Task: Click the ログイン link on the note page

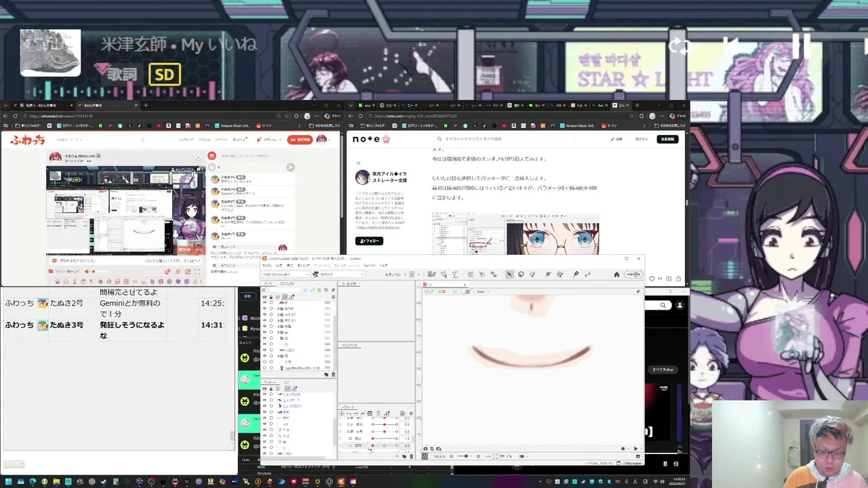Action: point(642,139)
